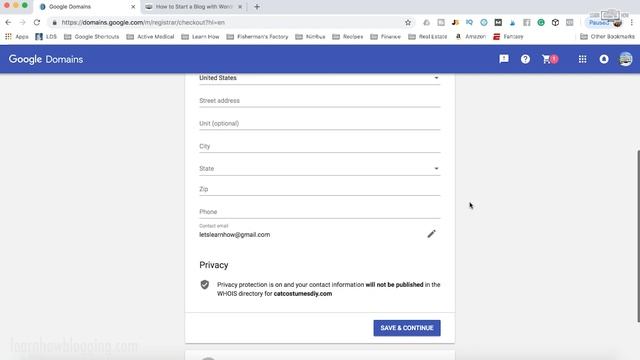Click the Save & Continue button
The image size is (640, 360).
pos(407,328)
